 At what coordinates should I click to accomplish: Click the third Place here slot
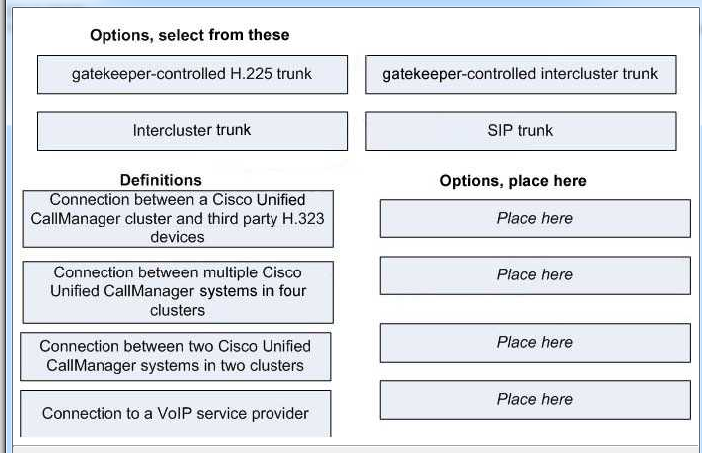535,343
